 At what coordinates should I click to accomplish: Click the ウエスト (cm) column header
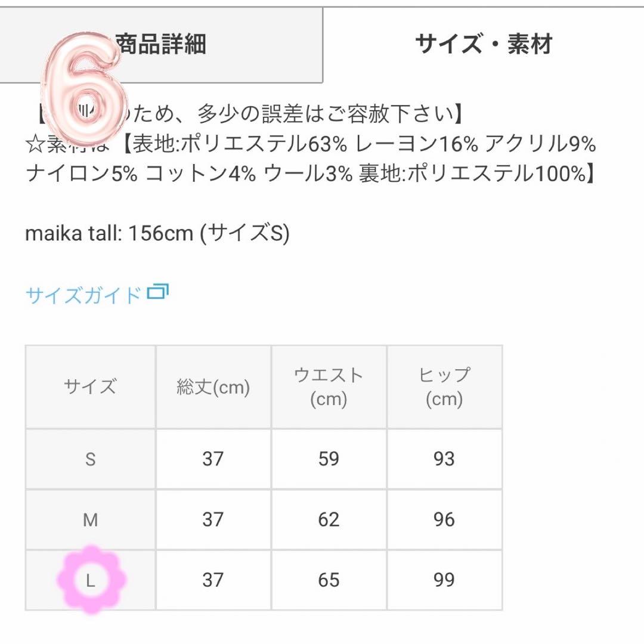point(329,386)
